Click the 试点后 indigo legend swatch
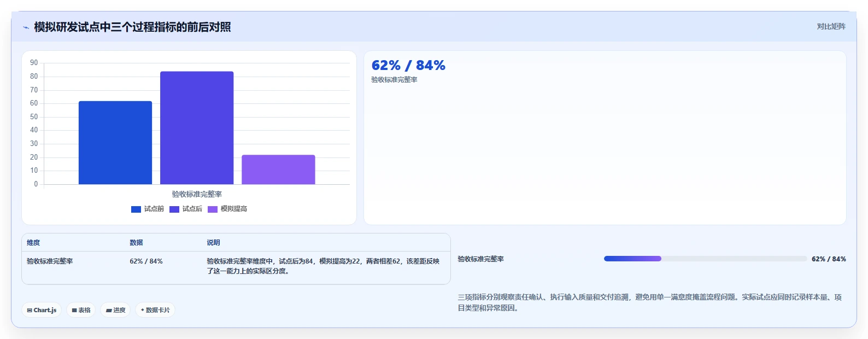Screen dimensions: 868x339 (174, 209)
